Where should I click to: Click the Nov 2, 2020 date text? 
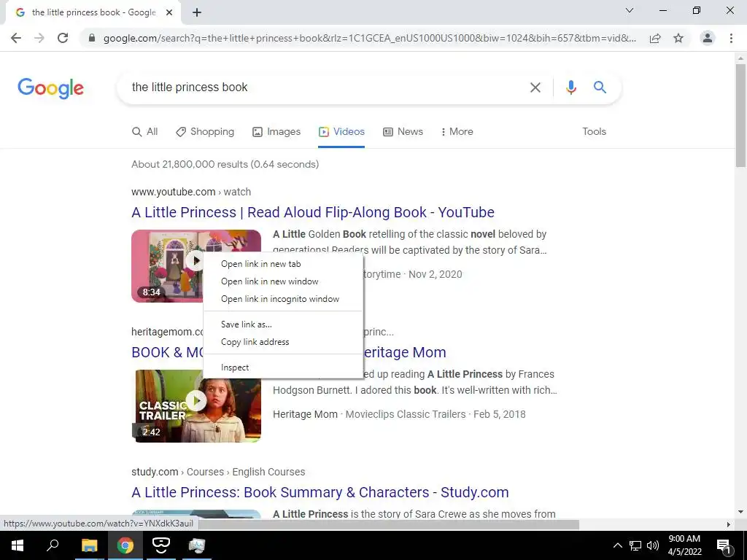[x=436, y=274]
